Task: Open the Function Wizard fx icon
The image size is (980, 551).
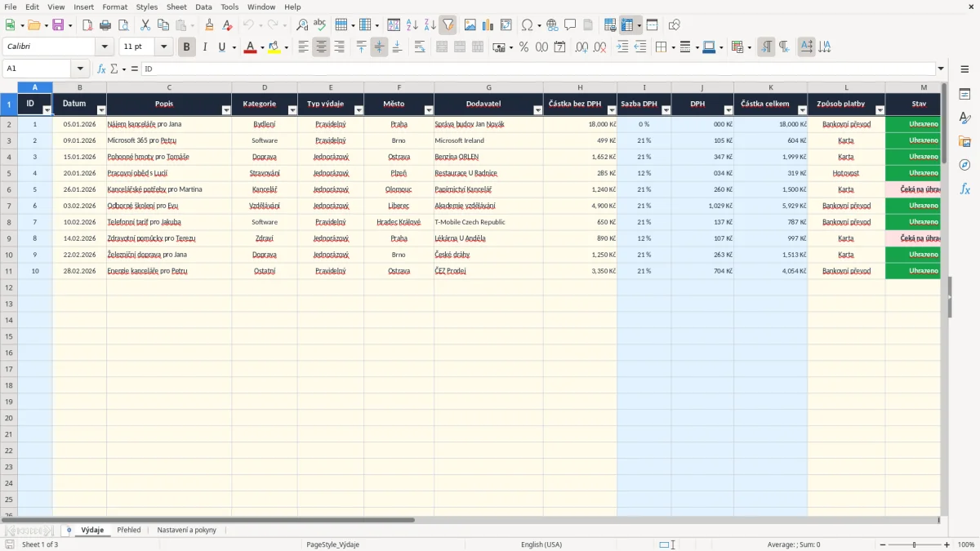Action: 102,69
